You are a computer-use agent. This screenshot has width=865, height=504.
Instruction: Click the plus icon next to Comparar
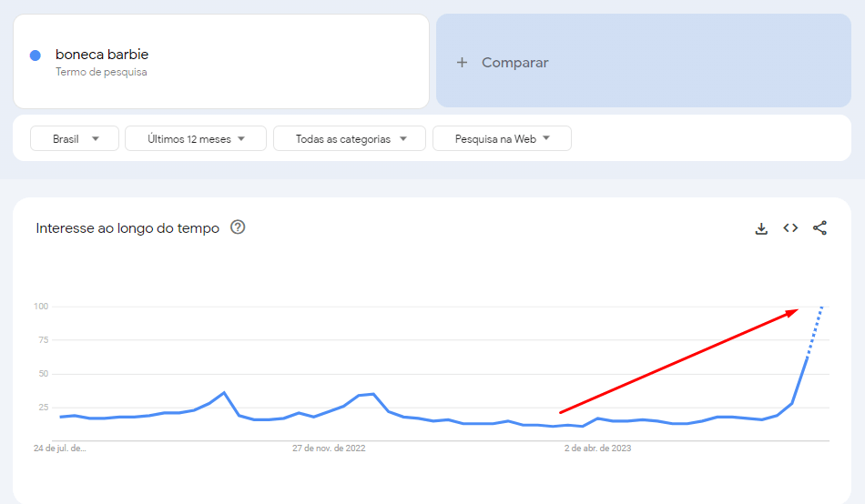[462, 63]
